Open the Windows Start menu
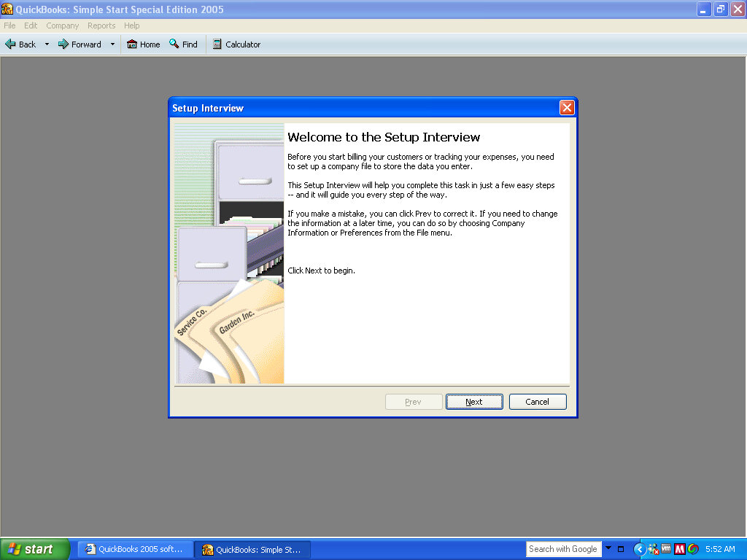This screenshot has width=747, height=560. click(34, 549)
